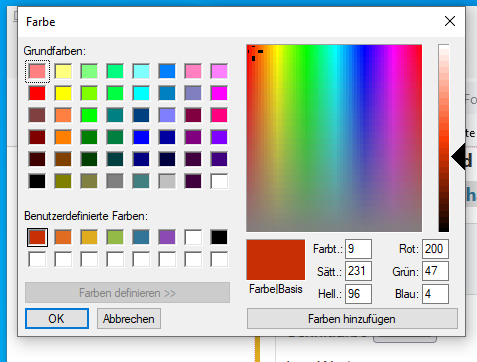The image size is (477, 362).
Task: Choose the magenta basic color swatch
Action: 219,93
